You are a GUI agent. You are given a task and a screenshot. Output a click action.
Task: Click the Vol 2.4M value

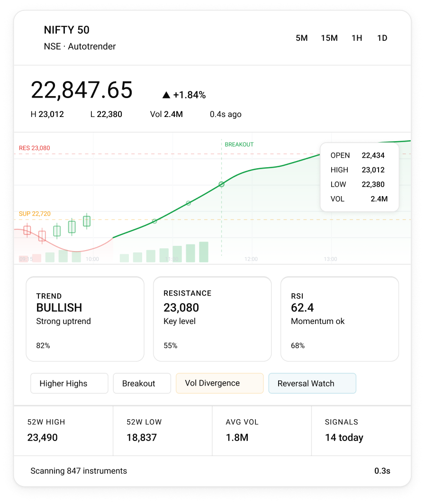pos(166,114)
